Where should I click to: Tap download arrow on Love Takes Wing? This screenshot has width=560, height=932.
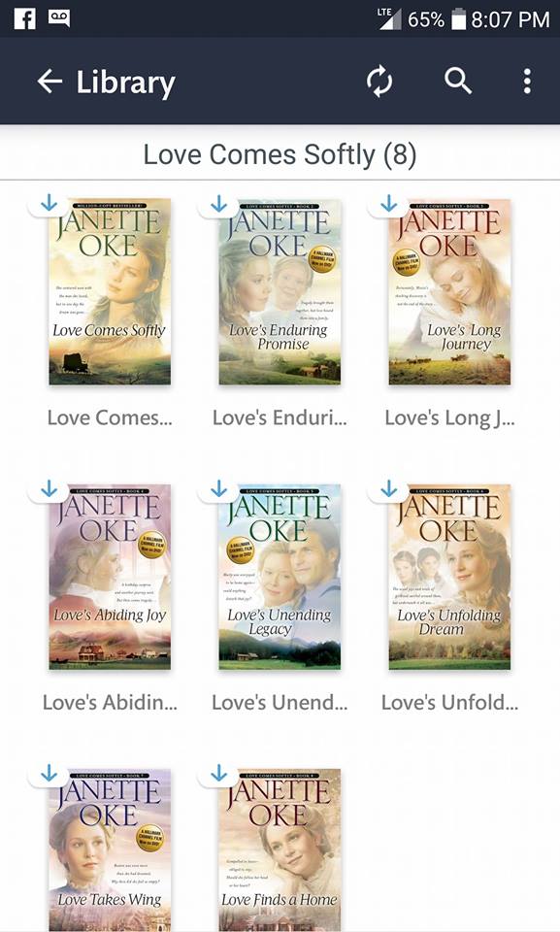49,773
